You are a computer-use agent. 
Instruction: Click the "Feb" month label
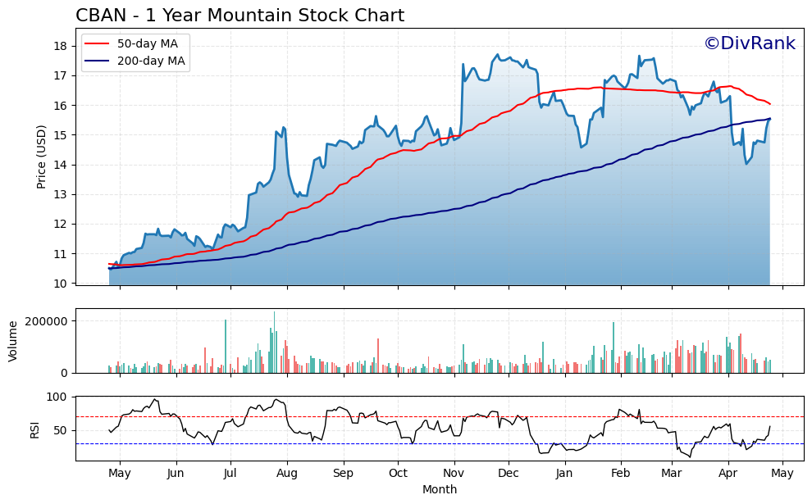click(x=620, y=474)
